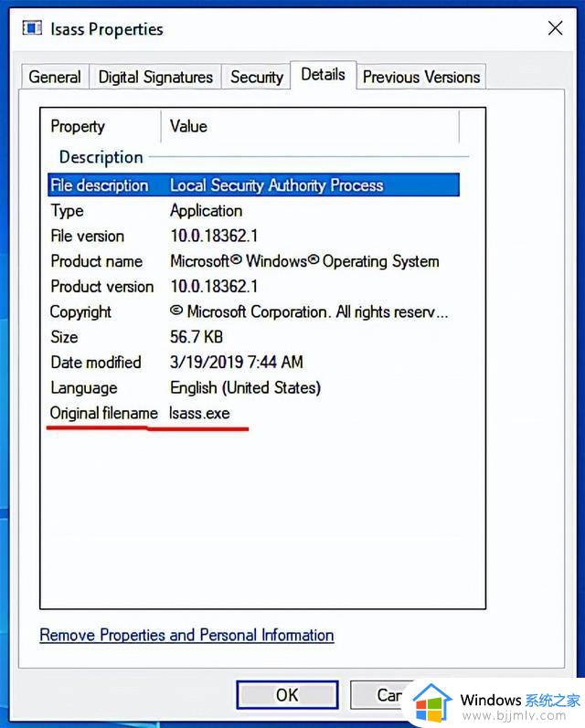Click the lsass.exe filename value
Screen dimensions: 585x728
click(x=199, y=413)
